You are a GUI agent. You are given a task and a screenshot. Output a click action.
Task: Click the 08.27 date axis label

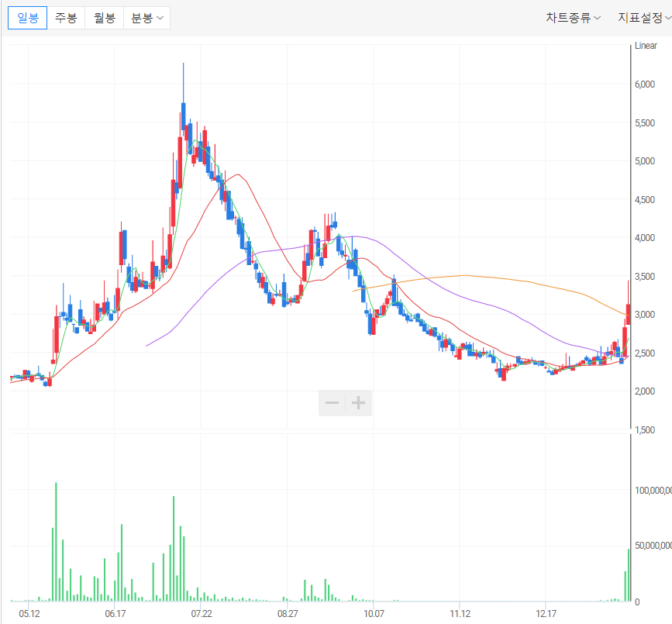(288, 614)
